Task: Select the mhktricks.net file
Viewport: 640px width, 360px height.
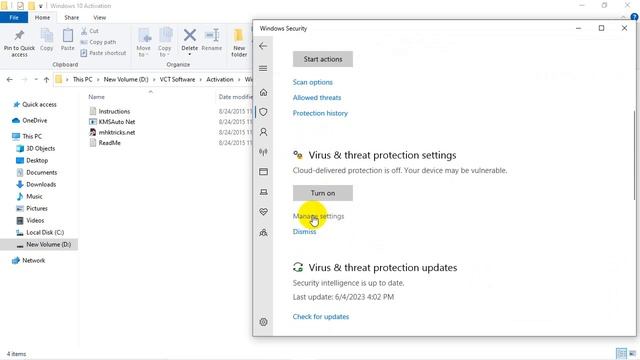Action: coord(117,132)
